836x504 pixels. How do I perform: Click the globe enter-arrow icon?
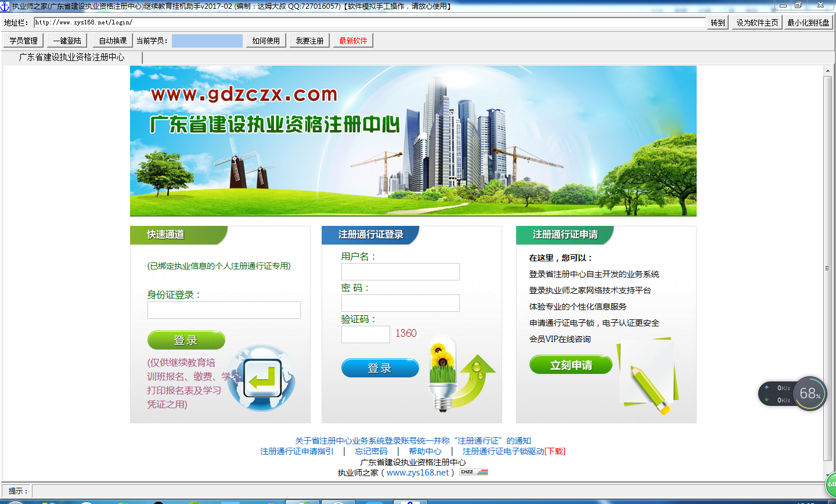click(262, 379)
